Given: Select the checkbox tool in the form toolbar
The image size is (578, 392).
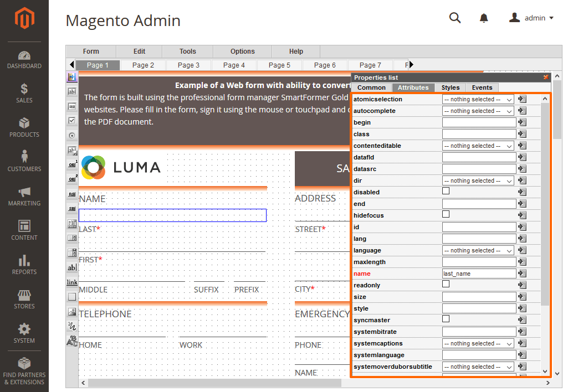Looking at the screenshot, I should (71, 120).
